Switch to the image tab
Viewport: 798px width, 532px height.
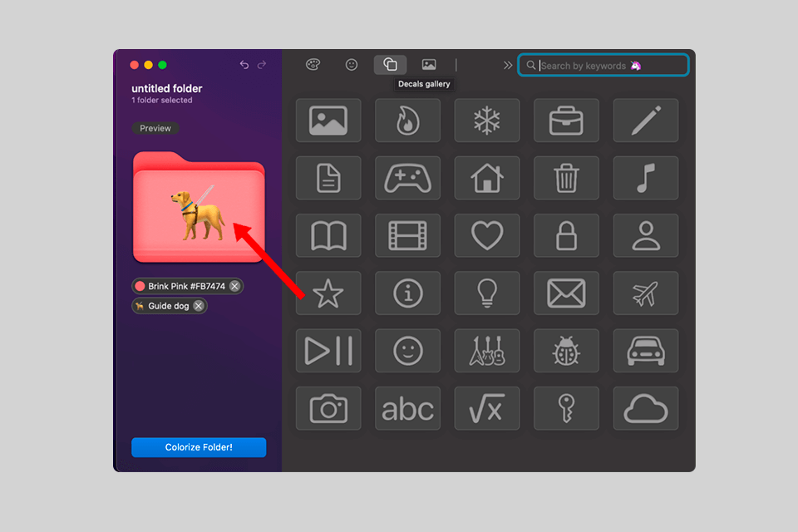click(x=429, y=65)
